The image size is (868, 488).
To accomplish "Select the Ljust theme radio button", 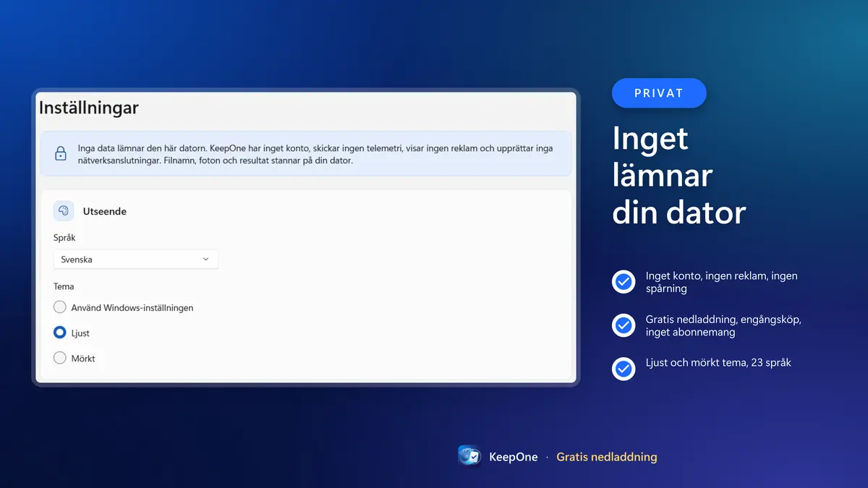I will pos(60,333).
